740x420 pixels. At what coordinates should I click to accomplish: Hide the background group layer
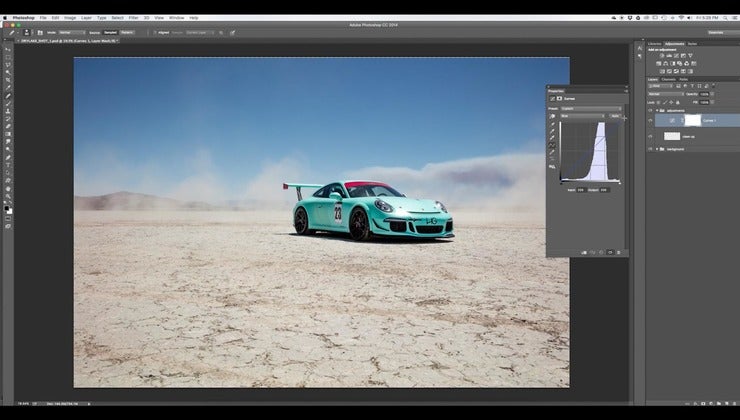click(650, 149)
